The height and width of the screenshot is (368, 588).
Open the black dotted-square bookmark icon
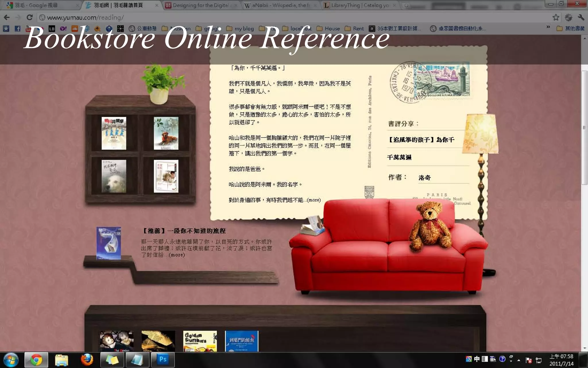click(121, 28)
